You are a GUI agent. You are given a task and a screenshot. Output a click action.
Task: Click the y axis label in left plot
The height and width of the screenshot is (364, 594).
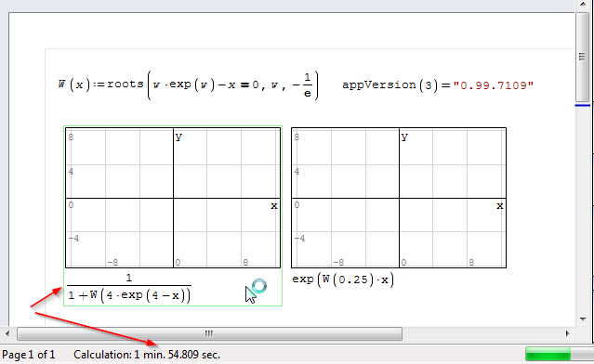coord(178,136)
